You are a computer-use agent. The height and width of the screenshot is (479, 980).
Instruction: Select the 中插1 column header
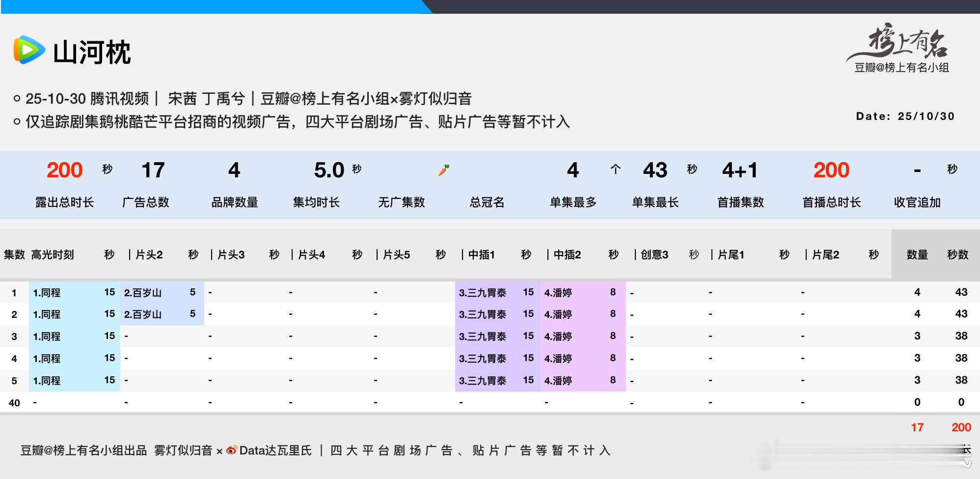483,255
